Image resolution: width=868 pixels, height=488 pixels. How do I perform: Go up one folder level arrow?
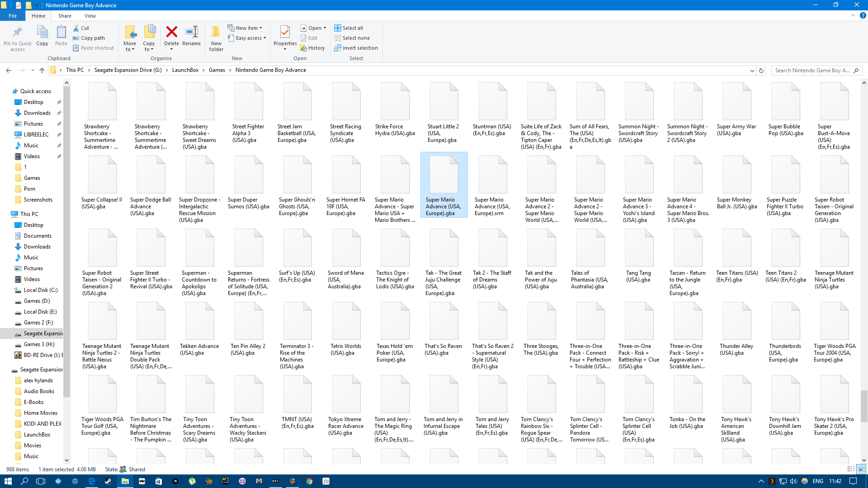point(42,70)
